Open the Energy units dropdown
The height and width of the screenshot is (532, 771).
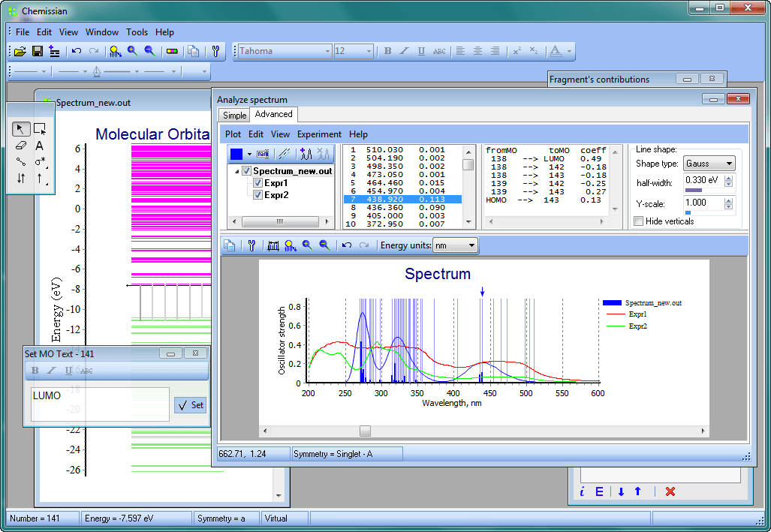[x=456, y=245]
